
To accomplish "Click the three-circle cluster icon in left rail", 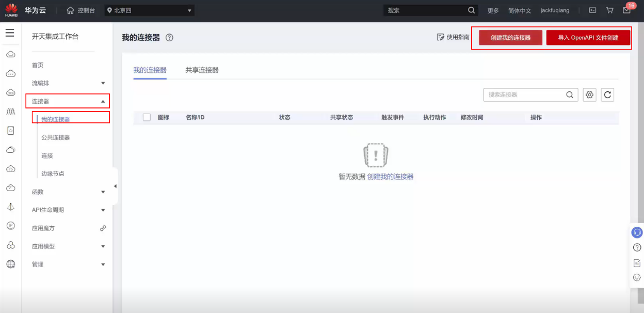I will [10, 245].
